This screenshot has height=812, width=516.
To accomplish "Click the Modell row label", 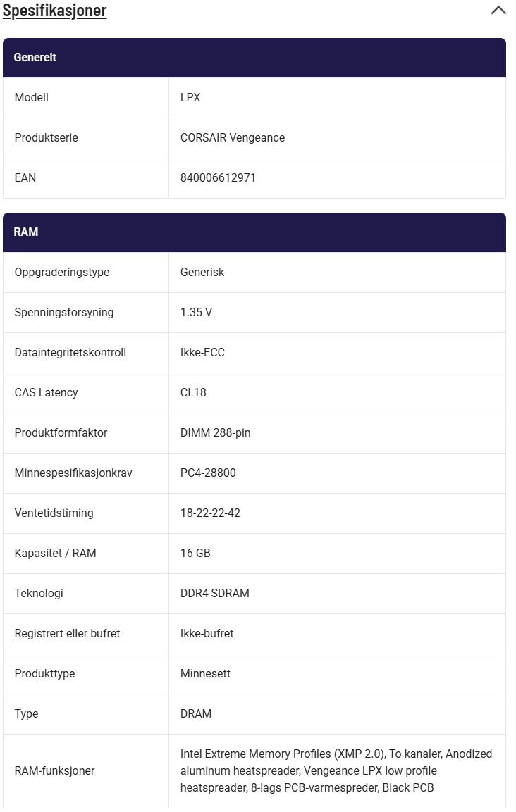I will click(x=32, y=98).
